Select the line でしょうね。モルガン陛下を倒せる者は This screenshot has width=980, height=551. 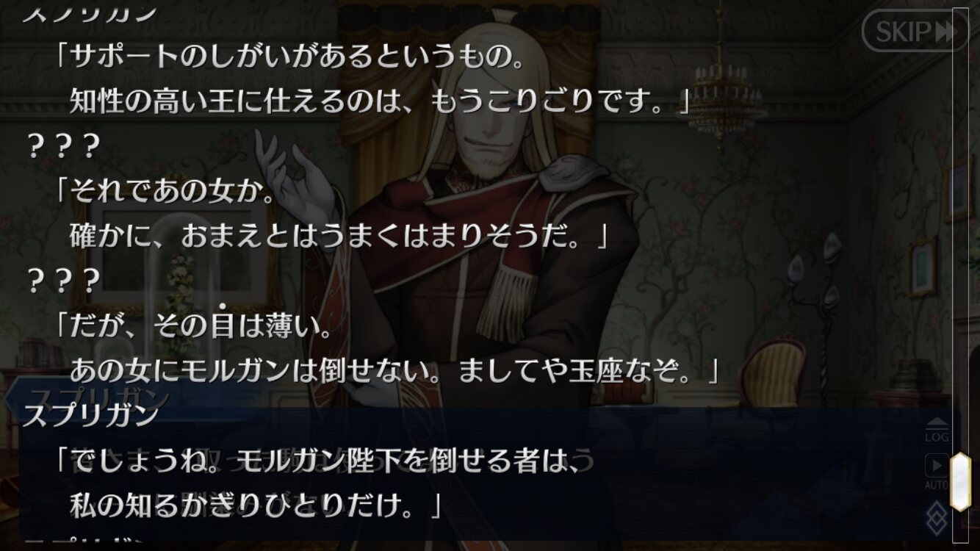[x=324, y=461]
